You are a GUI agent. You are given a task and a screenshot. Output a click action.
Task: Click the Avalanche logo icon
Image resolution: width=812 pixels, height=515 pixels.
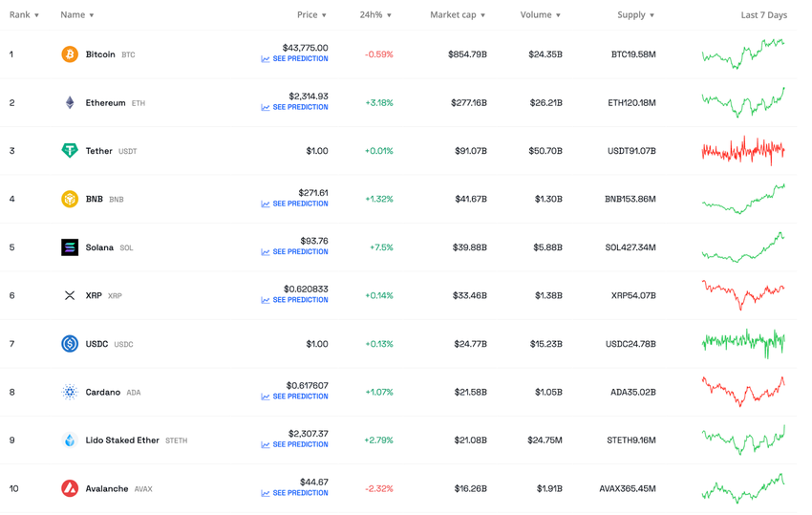click(70, 488)
